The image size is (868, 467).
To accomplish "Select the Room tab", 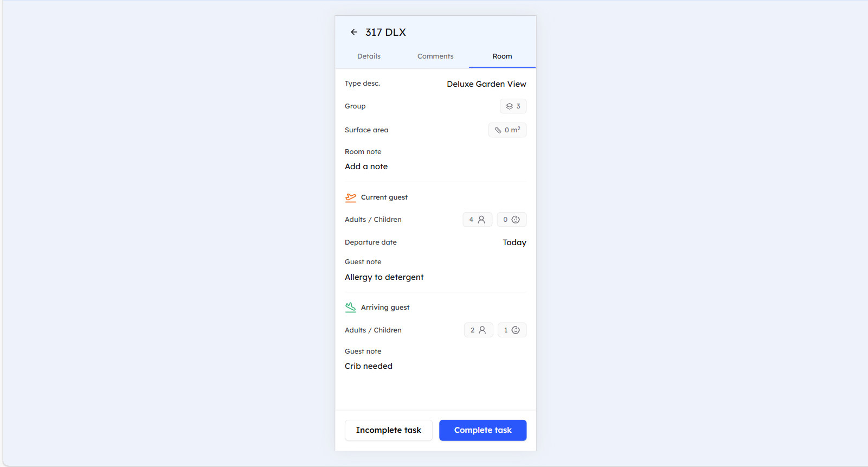I will point(502,56).
